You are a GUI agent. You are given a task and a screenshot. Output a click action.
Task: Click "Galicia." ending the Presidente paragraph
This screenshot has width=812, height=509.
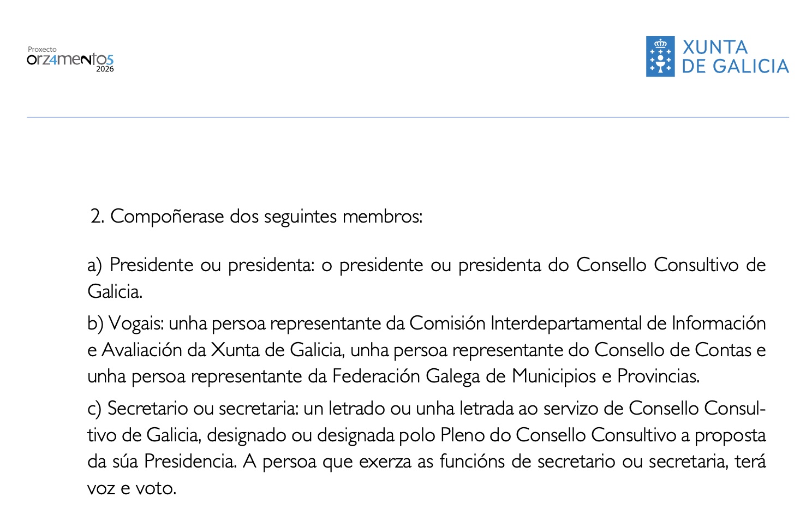coord(115,292)
